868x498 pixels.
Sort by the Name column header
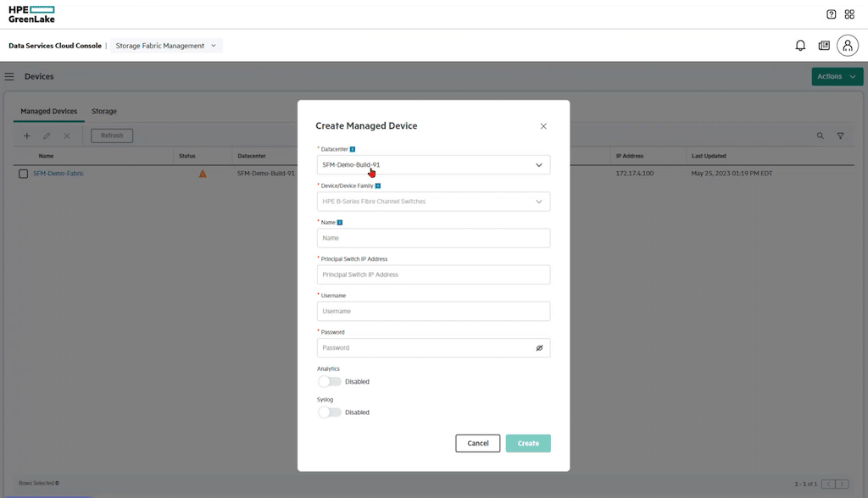tap(46, 156)
